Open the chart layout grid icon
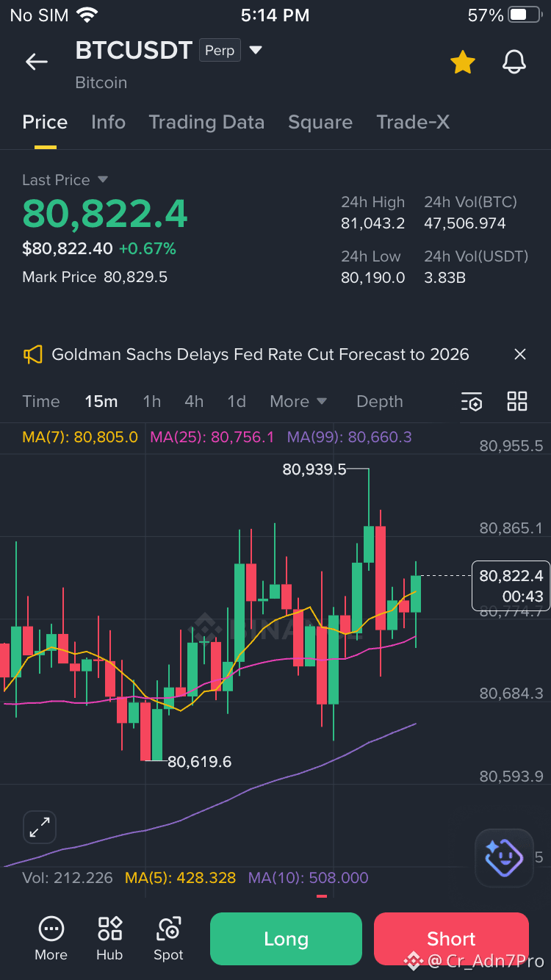 pos(517,401)
